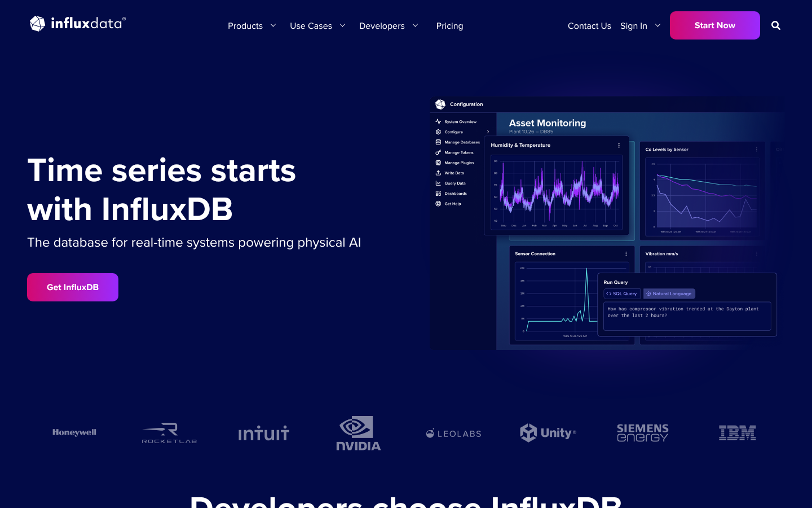Image resolution: width=812 pixels, height=508 pixels.
Task: Open the Vibration mm/s panel options menu
Action: coord(756,253)
